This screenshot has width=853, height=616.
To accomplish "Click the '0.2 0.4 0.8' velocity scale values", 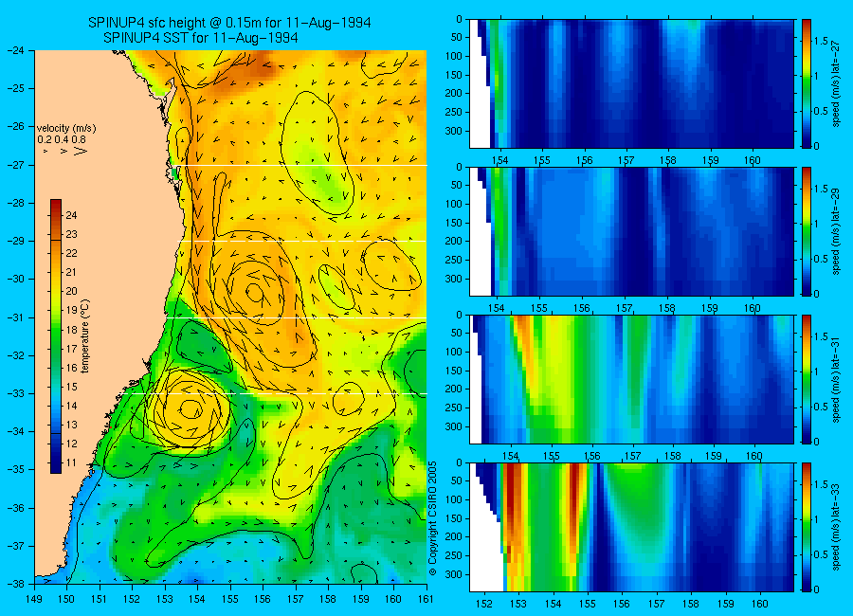I will pos(62,139).
